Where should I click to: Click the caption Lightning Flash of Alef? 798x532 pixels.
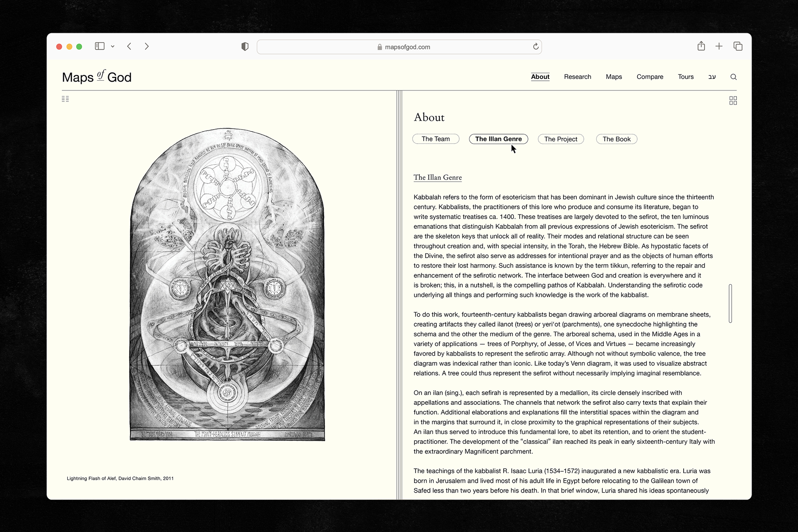click(120, 478)
